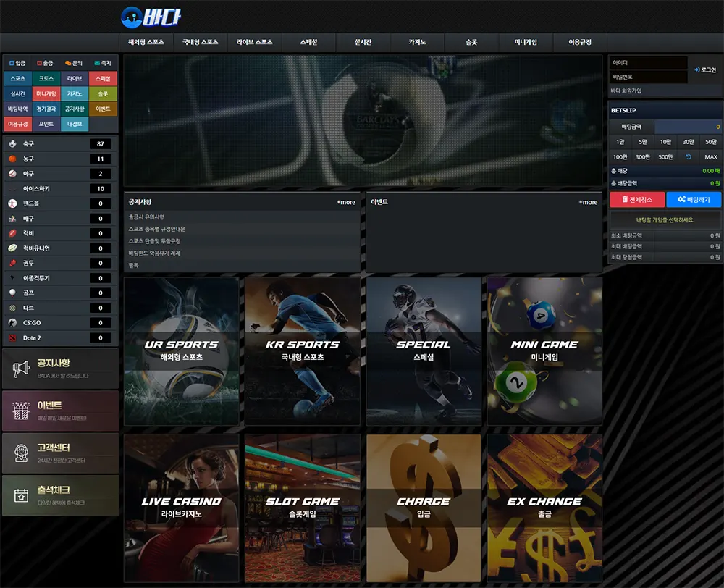The height and width of the screenshot is (588, 724).
Task: Open 이용규정 in top navigation
Action: pyautogui.click(x=580, y=42)
